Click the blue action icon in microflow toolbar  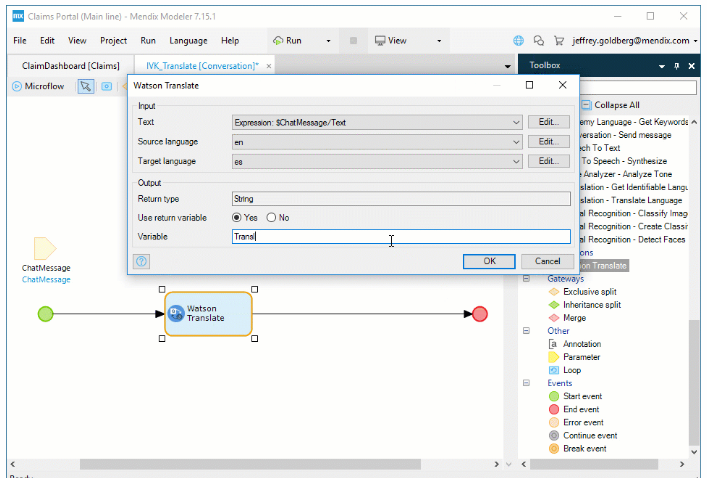pos(106,86)
